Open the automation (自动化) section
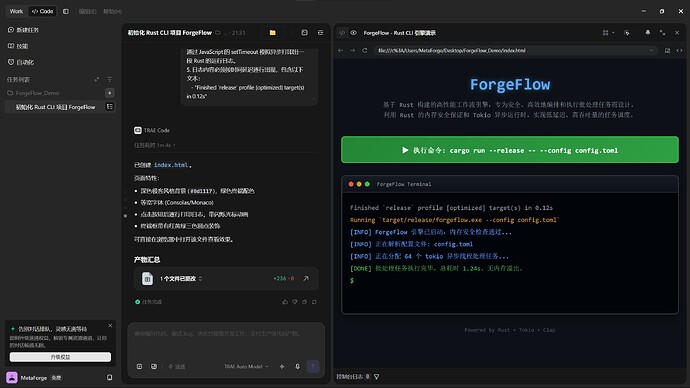The width and height of the screenshot is (690, 388). tap(21, 62)
